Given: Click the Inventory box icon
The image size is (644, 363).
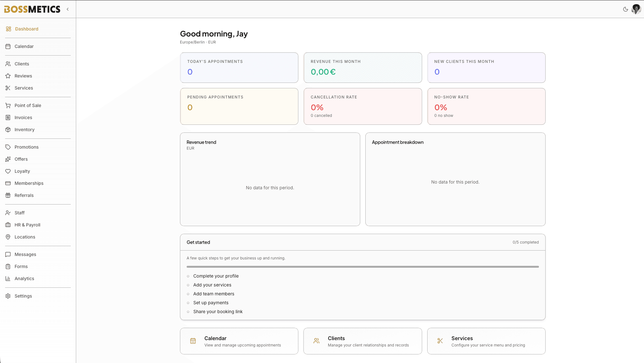Looking at the screenshot, I should coord(8,130).
